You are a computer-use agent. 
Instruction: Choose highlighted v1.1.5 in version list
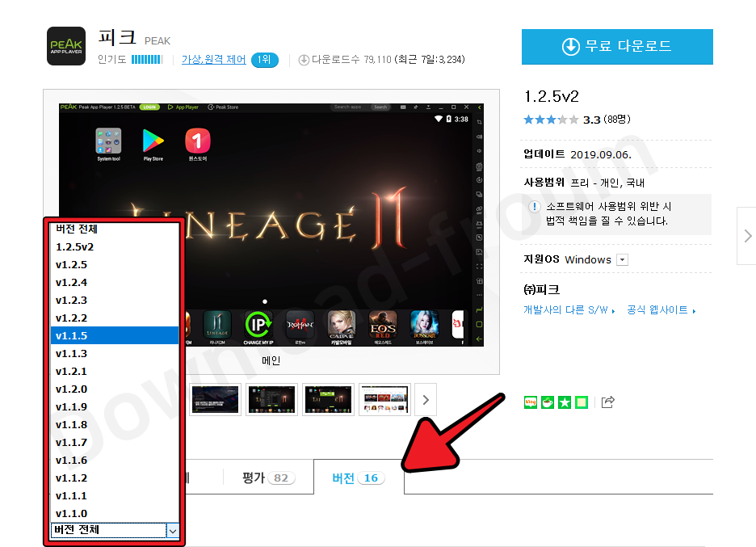click(x=114, y=336)
